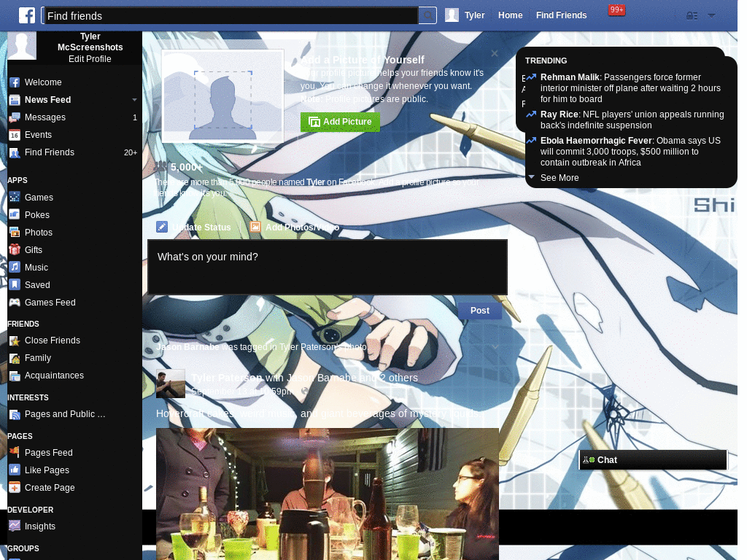Viewport: 747px width, 560px height.
Task: Click the Find friends search field
Action: 230,16
